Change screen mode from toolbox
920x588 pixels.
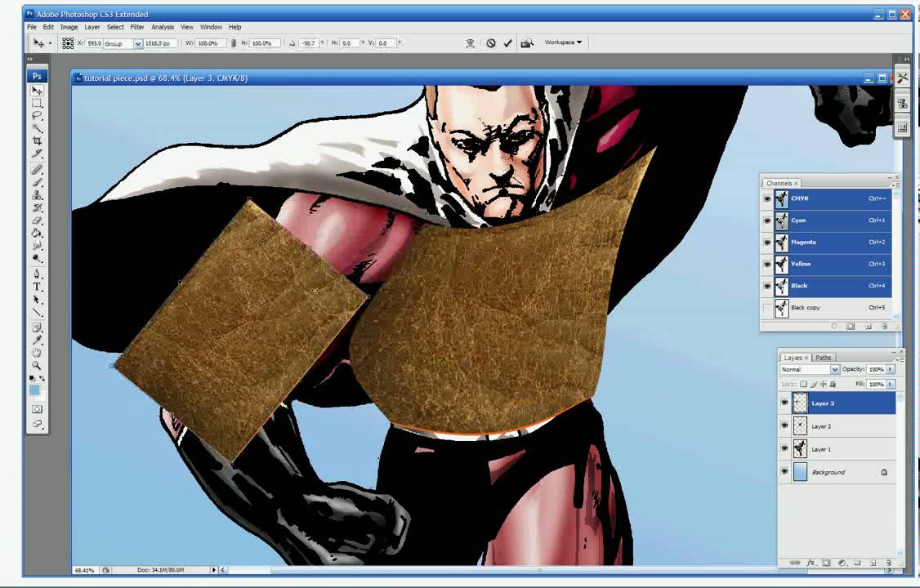point(37,424)
